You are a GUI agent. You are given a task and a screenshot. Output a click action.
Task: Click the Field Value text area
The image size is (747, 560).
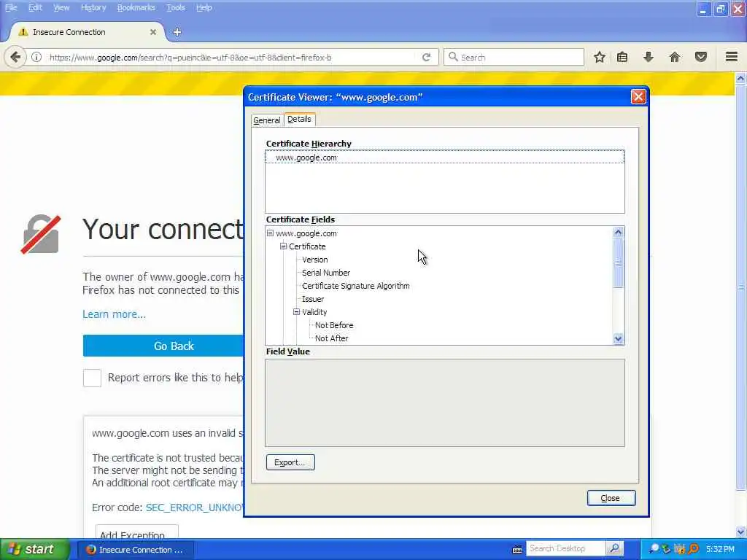[x=444, y=402]
